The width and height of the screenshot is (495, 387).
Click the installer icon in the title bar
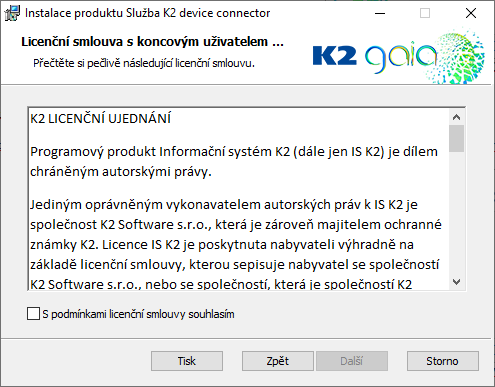pyautogui.click(x=12, y=13)
